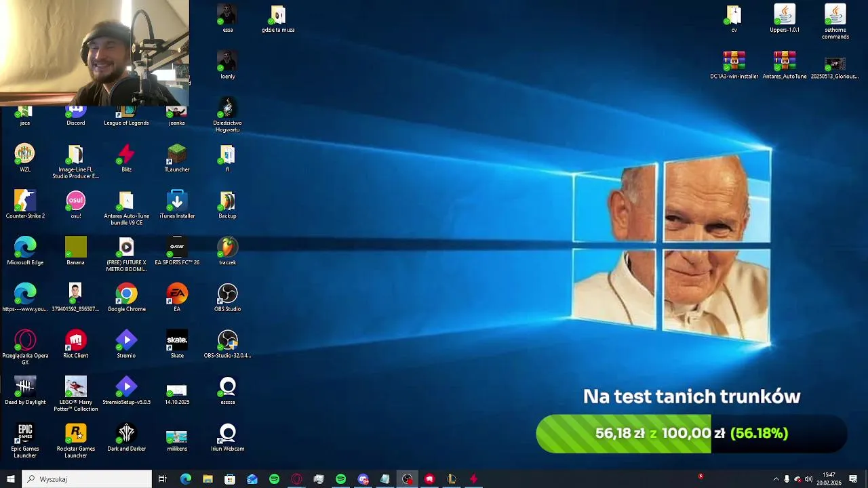Open the essa desktop shortcut

point(227,18)
